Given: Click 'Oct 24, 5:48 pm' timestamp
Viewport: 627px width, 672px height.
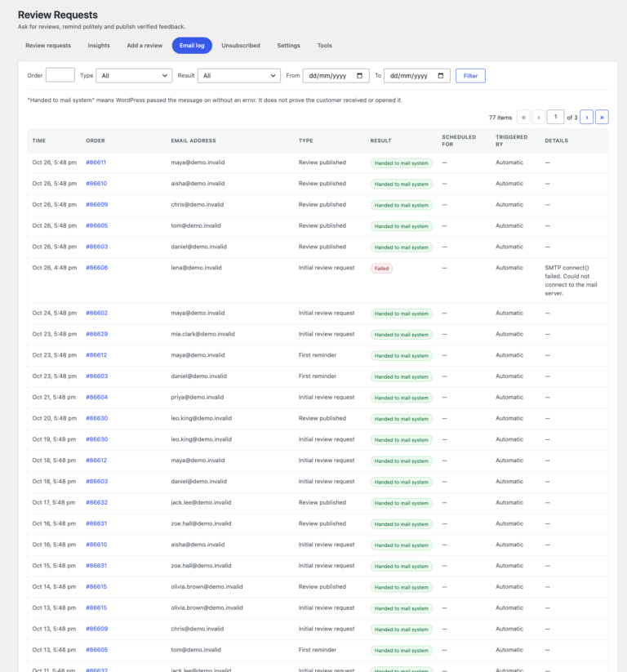Looking at the screenshot, I should 55,314.
